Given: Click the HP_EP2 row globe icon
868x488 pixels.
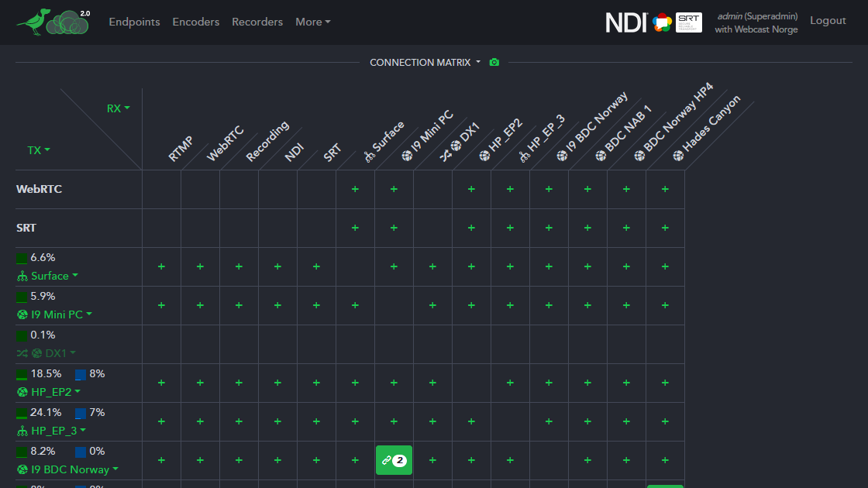Looking at the screenshot, I should coord(22,392).
